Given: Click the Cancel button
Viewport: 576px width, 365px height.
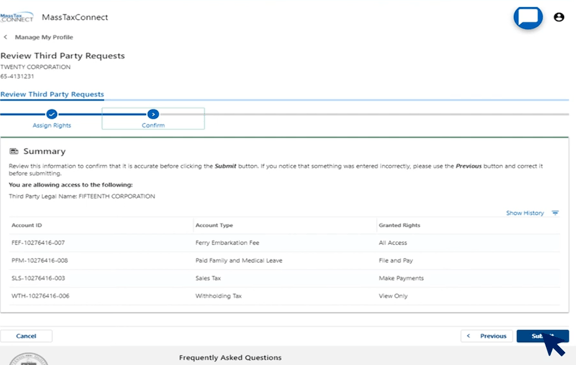Looking at the screenshot, I should point(26,336).
